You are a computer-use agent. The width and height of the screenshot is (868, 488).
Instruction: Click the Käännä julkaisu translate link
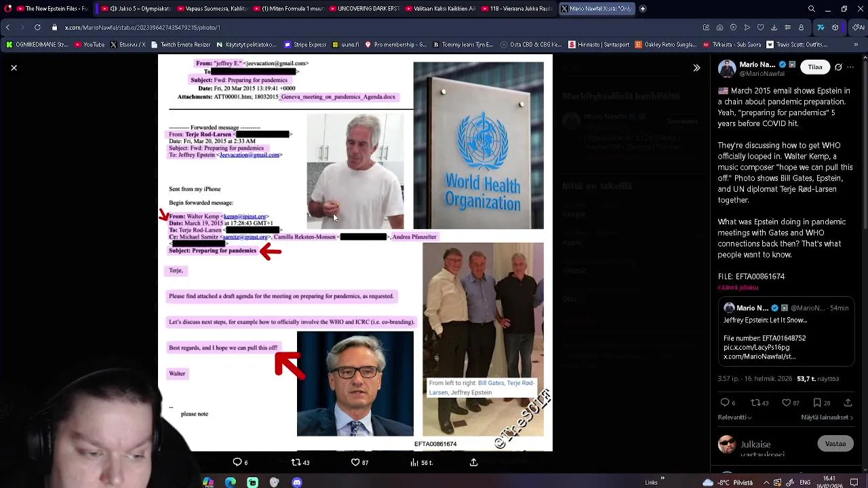tap(738, 287)
